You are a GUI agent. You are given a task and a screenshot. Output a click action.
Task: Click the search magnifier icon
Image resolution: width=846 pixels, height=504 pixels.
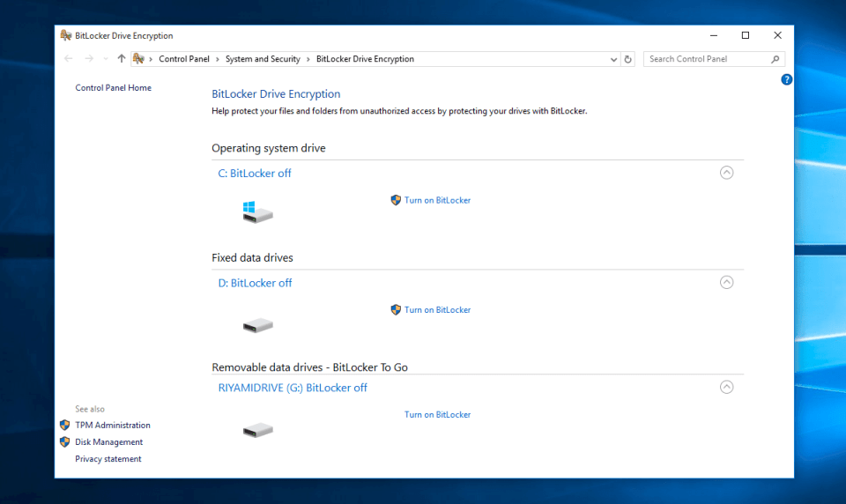775,59
